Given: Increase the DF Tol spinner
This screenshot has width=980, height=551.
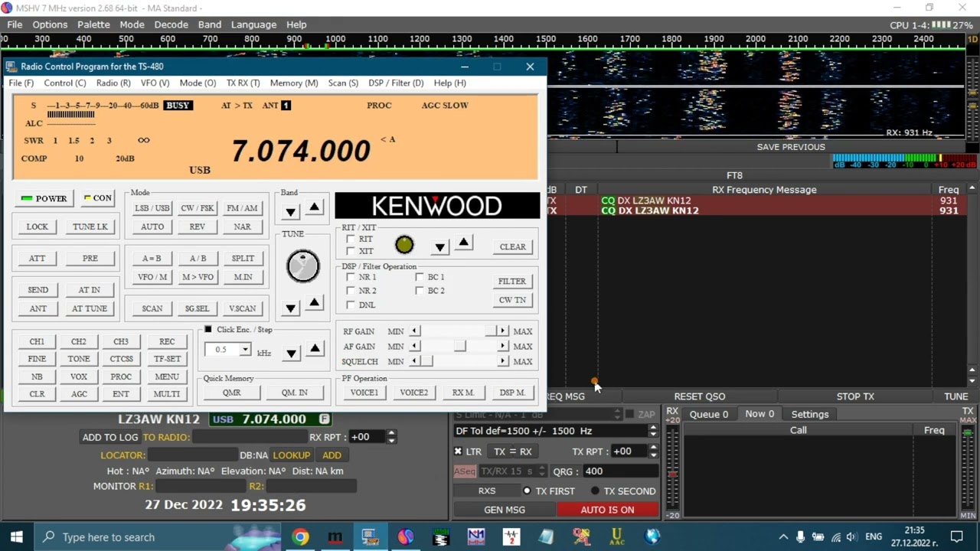Looking at the screenshot, I should coord(653,427).
